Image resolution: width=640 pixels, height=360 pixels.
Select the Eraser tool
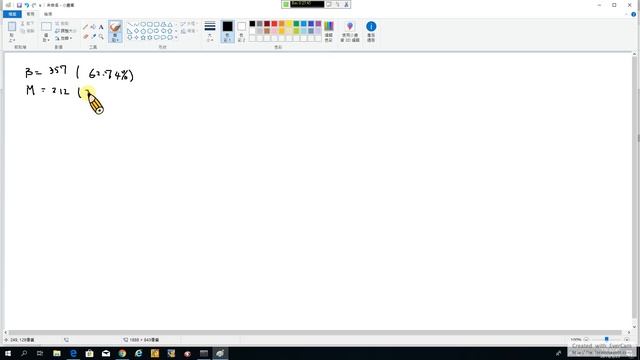click(85, 36)
